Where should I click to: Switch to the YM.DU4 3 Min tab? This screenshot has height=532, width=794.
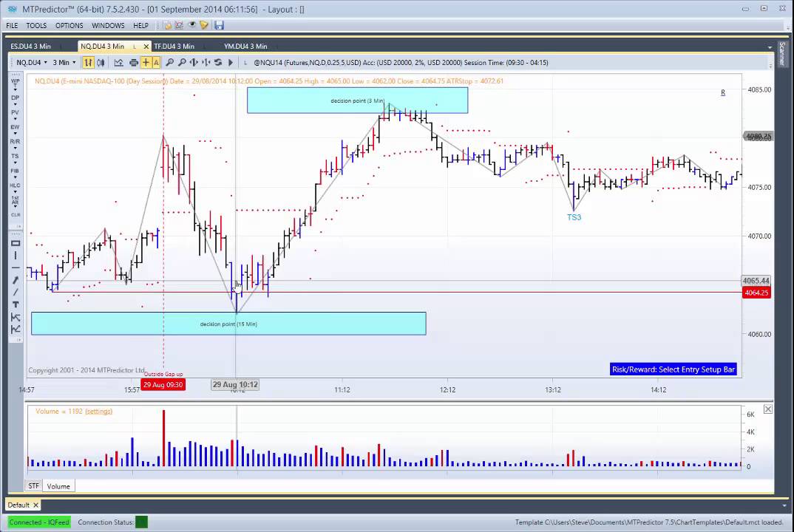tap(245, 46)
